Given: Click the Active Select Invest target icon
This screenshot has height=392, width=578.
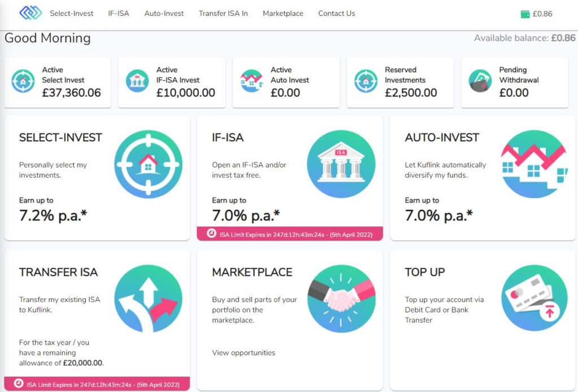Looking at the screenshot, I should [x=23, y=81].
